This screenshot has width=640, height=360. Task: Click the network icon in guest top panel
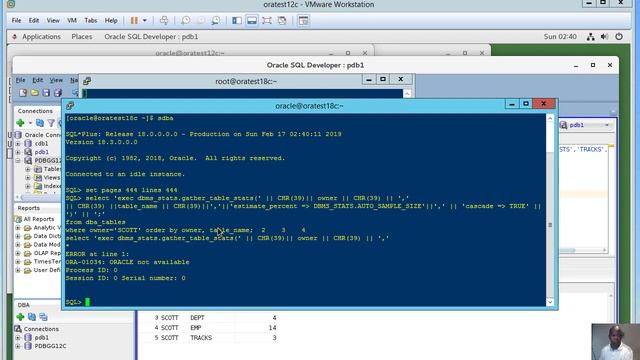[591, 37]
